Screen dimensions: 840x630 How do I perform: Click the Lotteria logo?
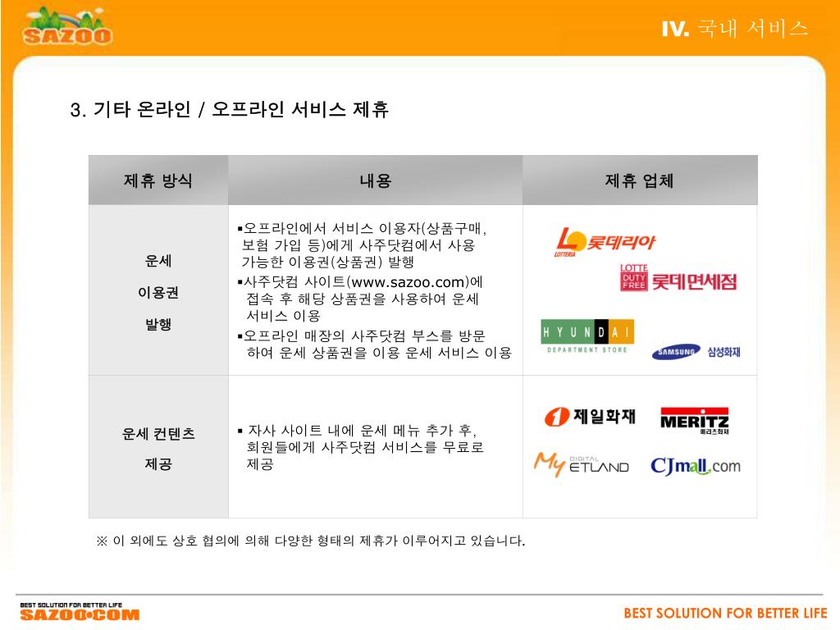coord(605,242)
